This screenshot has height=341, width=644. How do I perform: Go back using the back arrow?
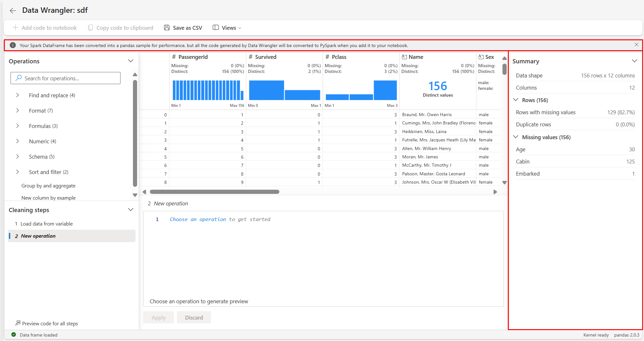pos(13,11)
